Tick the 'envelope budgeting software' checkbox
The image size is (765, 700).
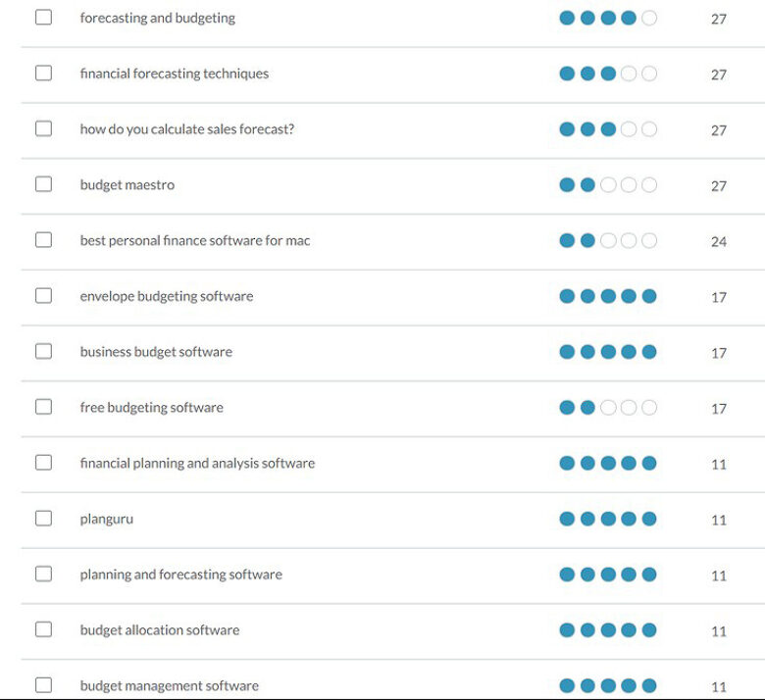tap(43, 295)
